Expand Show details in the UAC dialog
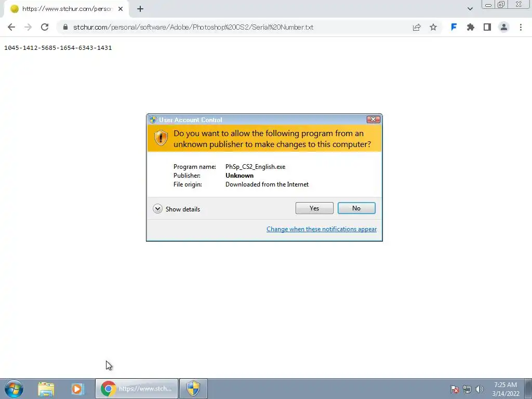Screen dimensions: 532x399 point(177,209)
